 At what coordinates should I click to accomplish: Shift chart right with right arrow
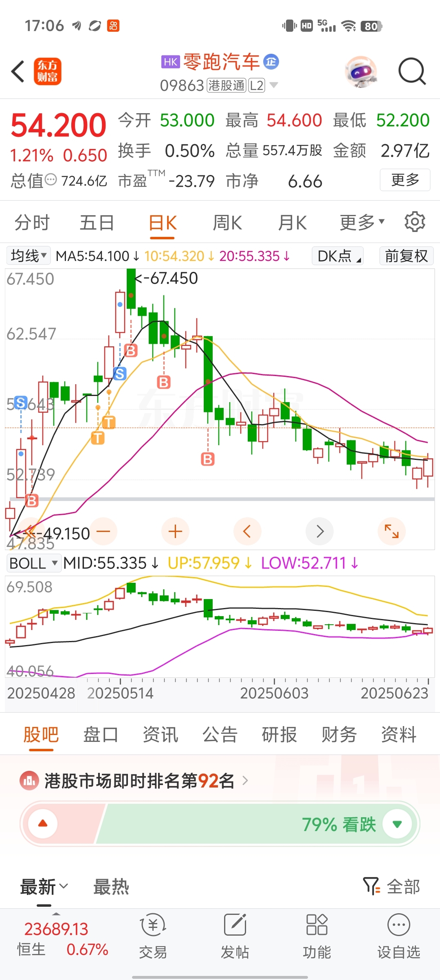[319, 531]
